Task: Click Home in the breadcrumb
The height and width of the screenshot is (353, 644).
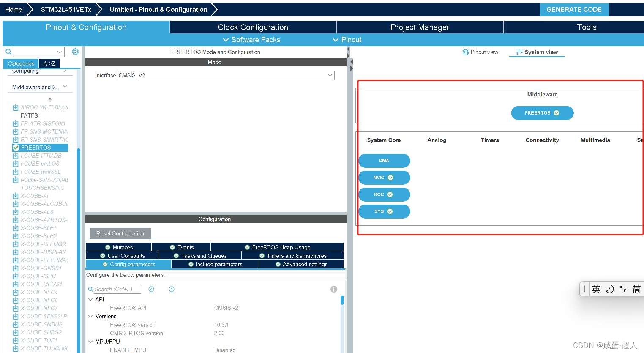Action: point(14,9)
